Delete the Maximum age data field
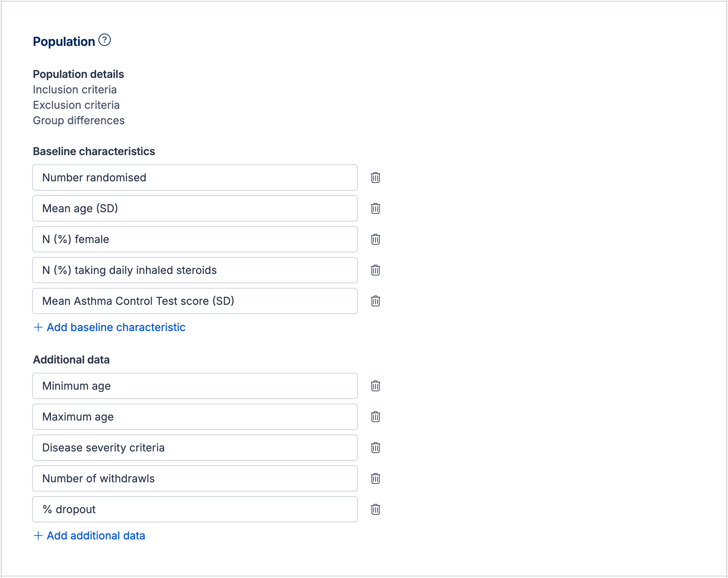This screenshot has height=578, width=728. [376, 417]
